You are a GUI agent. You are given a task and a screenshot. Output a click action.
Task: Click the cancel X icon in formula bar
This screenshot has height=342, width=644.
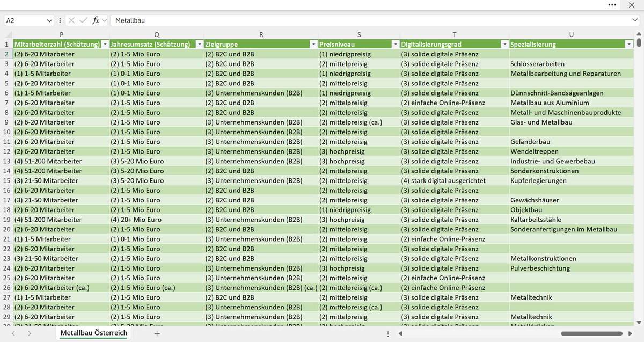[x=71, y=20]
